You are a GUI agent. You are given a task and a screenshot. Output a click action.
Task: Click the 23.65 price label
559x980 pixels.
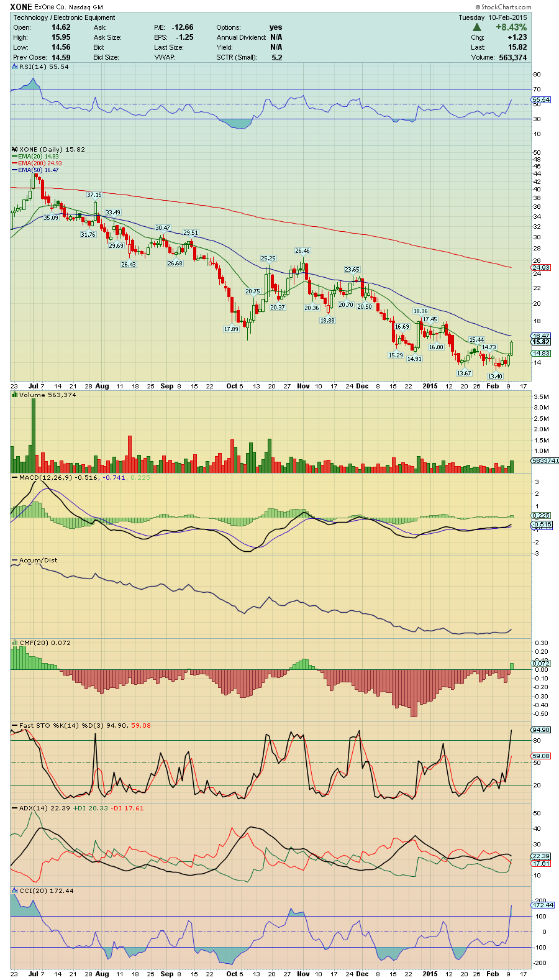pos(352,270)
